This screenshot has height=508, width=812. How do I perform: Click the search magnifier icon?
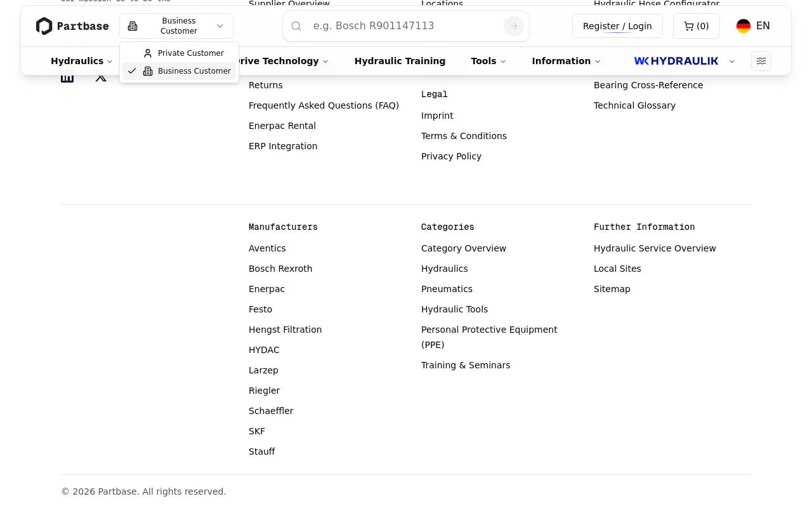296,26
